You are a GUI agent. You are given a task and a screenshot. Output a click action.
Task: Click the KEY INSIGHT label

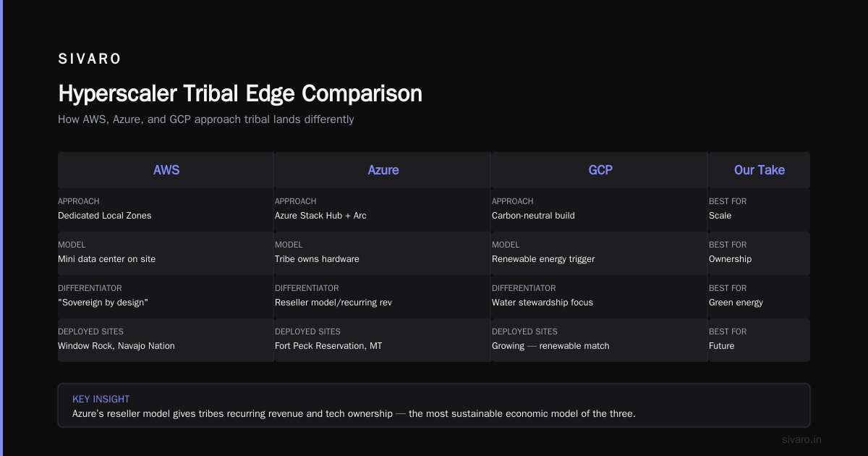click(101, 399)
